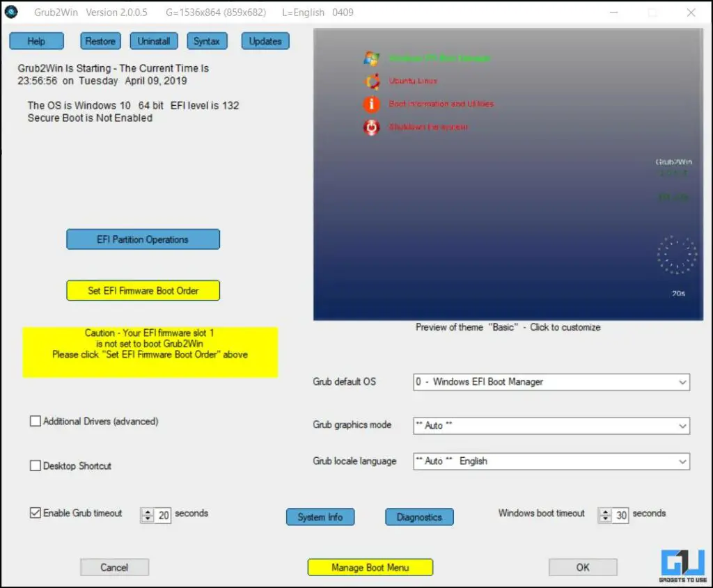Enable Additional Drivers (advanced)
The height and width of the screenshot is (588, 713).
35,420
